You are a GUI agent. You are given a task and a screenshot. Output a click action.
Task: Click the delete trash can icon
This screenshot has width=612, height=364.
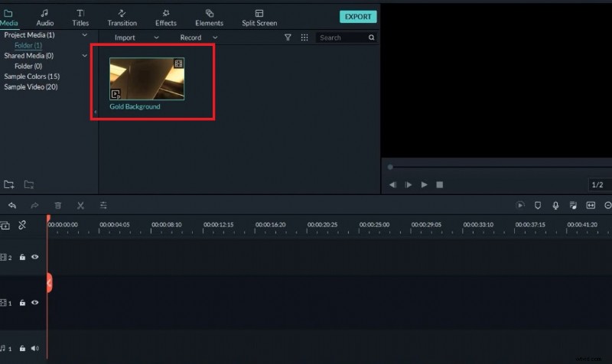[57, 206]
